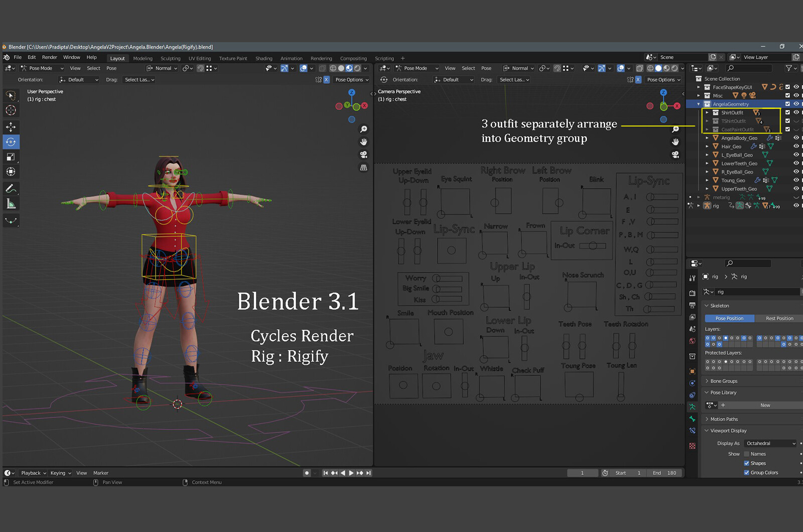Click the Upper Lip In-Out slider
Image resolution: width=803 pixels, height=532 pixels.
click(526, 296)
